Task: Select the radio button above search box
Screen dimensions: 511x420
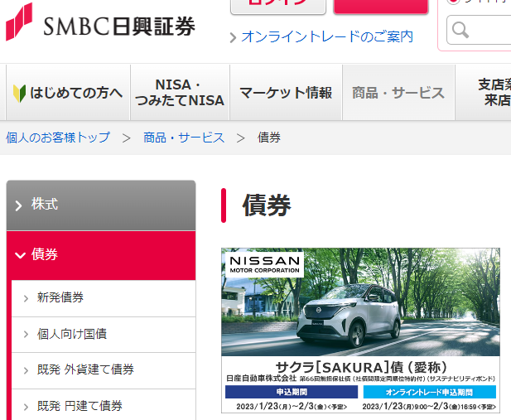Action: pos(453,1)
